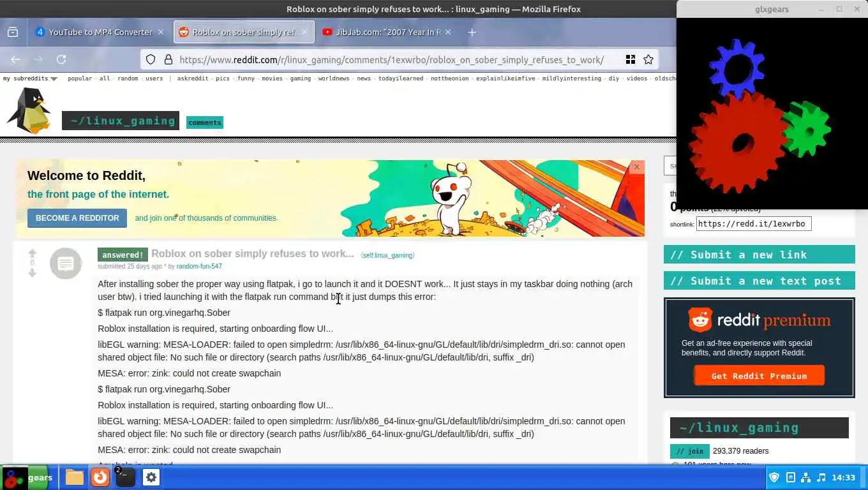Expand the my subreddits dropdown

(x=30, y=78)
